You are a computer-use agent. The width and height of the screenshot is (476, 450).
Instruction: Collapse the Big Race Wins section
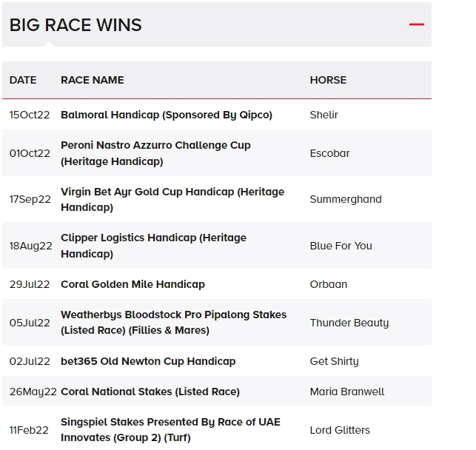pyautogui.click(x=417, y=24)
